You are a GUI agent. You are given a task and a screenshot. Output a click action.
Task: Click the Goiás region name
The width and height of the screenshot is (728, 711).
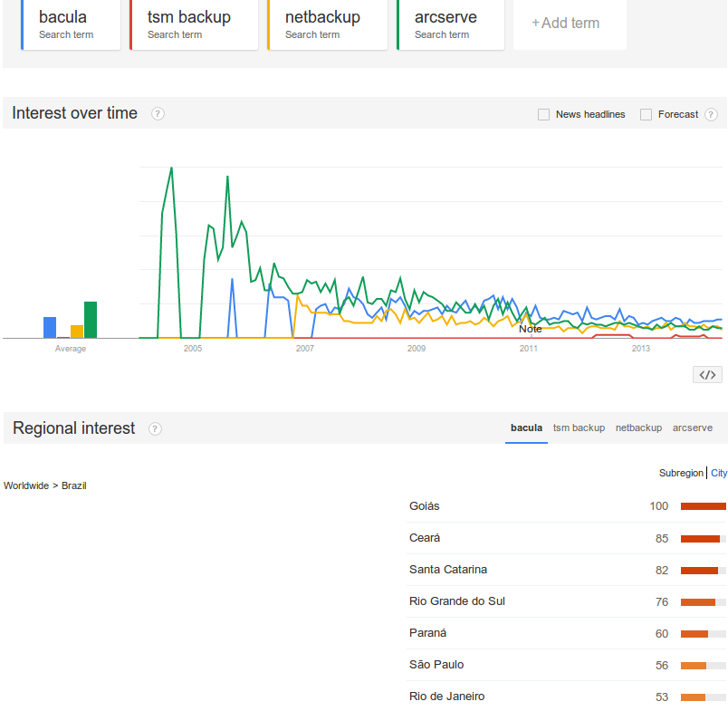click(425, 505)
